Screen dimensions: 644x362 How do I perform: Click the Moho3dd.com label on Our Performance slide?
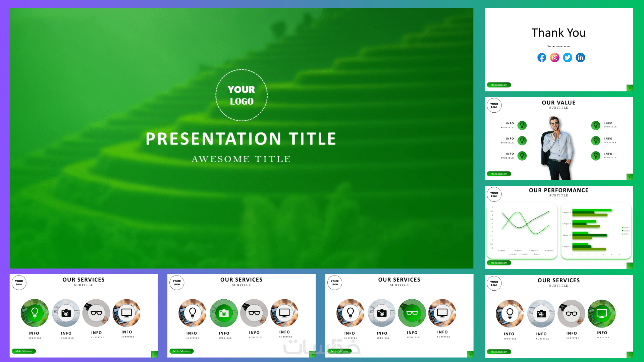click(499, 263)
